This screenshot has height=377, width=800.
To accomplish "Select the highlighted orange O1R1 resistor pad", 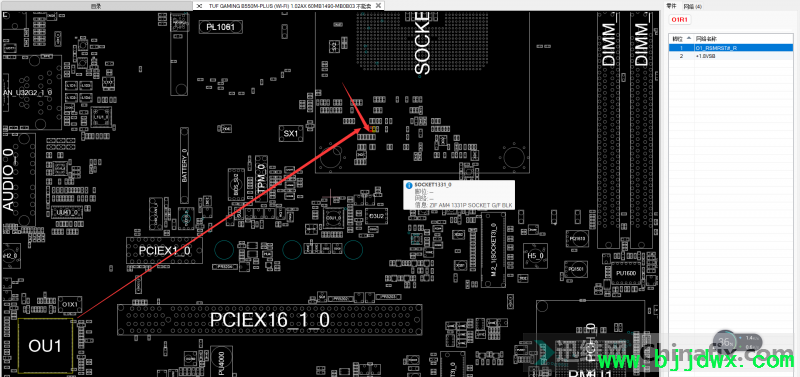I will pos(374,129).
